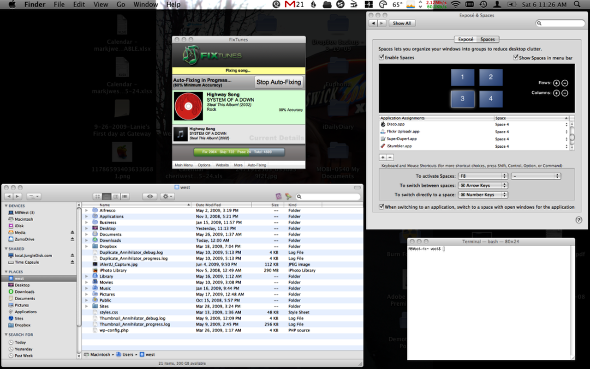The width and height of the screenshot is (590, 369).
Task: Add a row with the Rows plus button
Action: pyautogui.click(x=557, y=83)
